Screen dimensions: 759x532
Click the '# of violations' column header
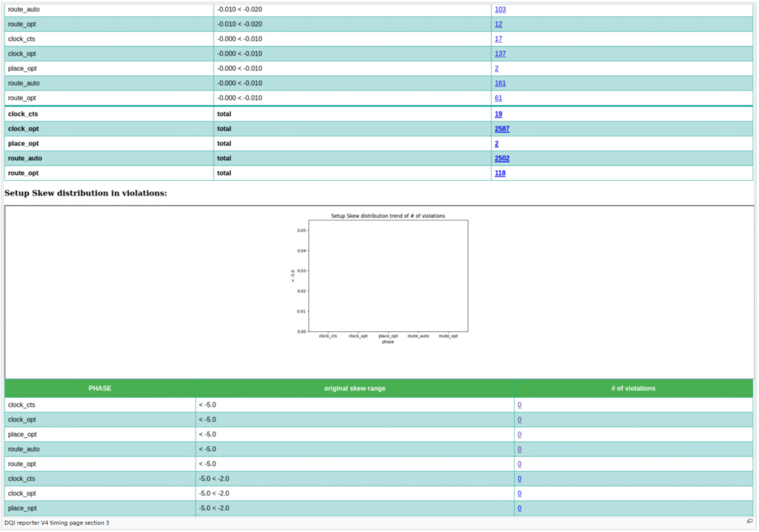click(634, 388)
